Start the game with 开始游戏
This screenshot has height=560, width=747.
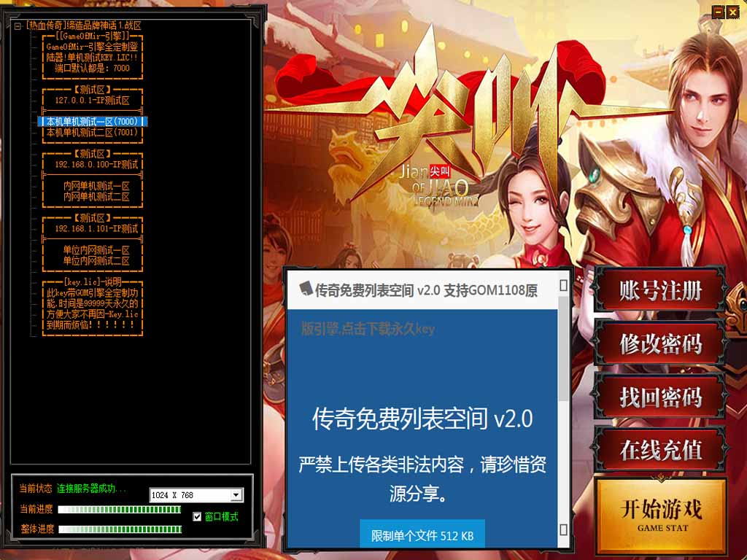coord(661,516)
